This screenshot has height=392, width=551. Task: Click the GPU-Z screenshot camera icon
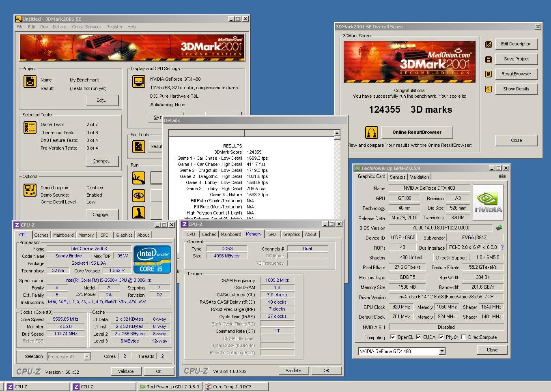[x=502, y=176]
